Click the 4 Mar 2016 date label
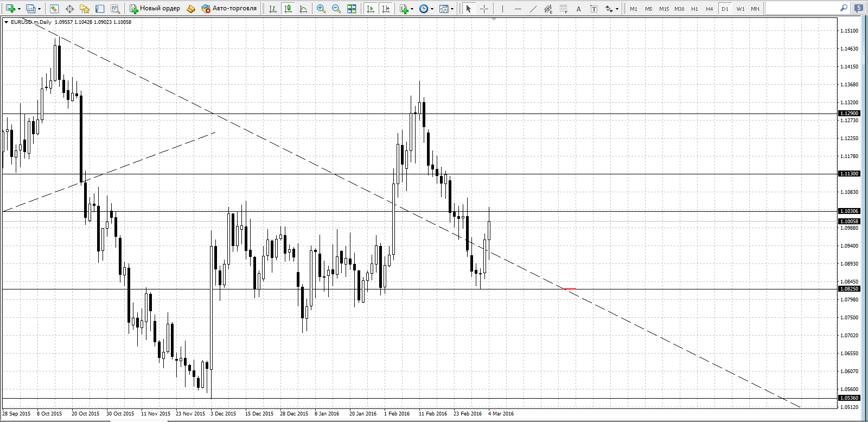868x422 pixels. pos(501,414)
